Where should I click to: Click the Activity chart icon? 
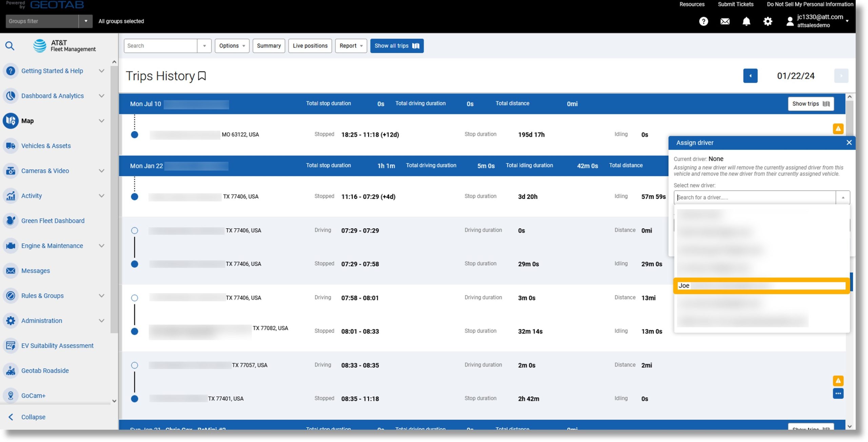[x=11, y=196]
